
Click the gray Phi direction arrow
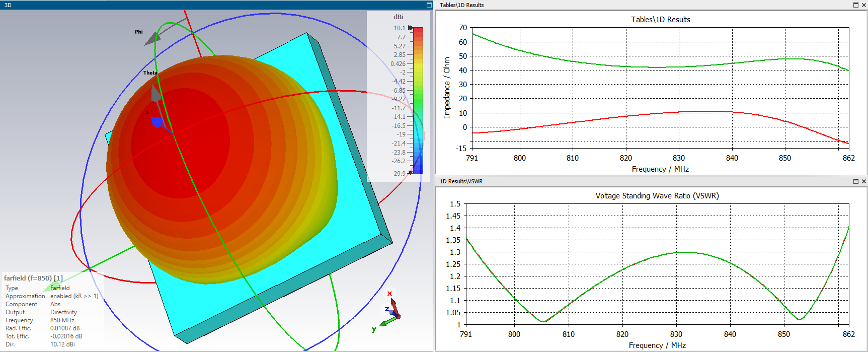coord(153,39)
